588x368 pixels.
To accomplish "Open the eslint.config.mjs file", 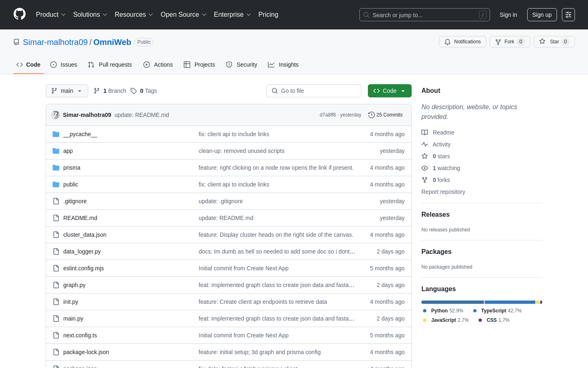I will pos(84,268).
